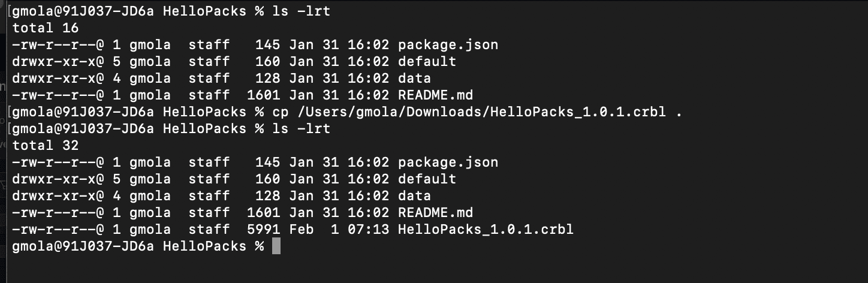This screenshot has width=868, height=283.
Task: Click the HelloPacks_1.0.1.crbl filename in the final listing
Action: pyautogui.click(x=486, y=230)
